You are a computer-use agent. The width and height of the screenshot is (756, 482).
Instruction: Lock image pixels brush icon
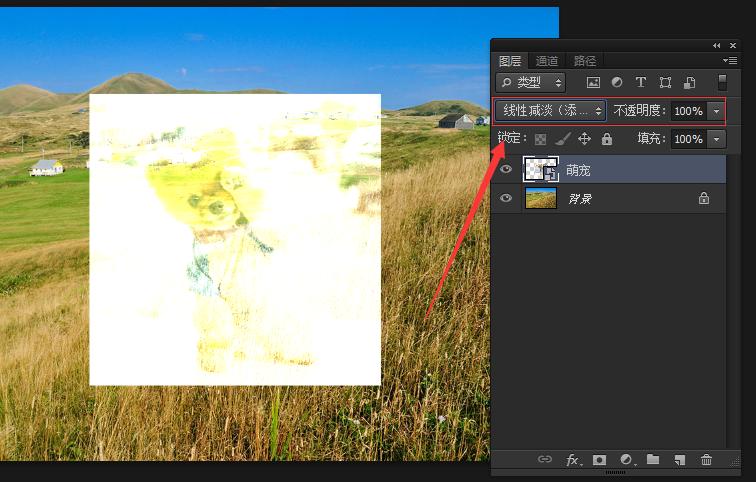pyautogui.click(x=563, y=139)
